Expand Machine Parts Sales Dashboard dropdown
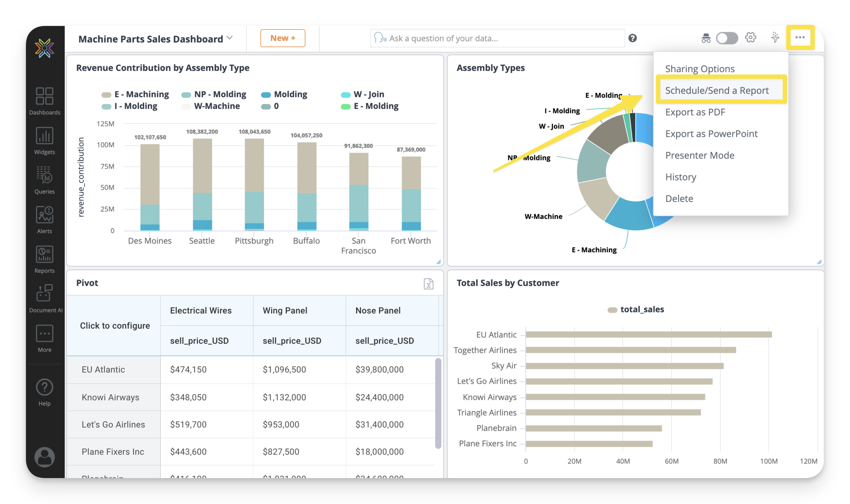 click(230, 38)
